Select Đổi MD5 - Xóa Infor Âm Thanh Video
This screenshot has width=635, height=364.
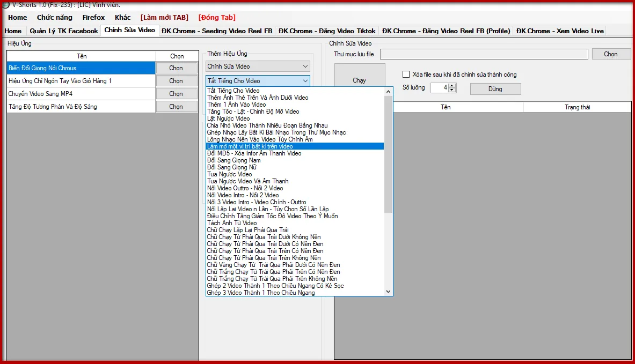(x=295, y=153)
